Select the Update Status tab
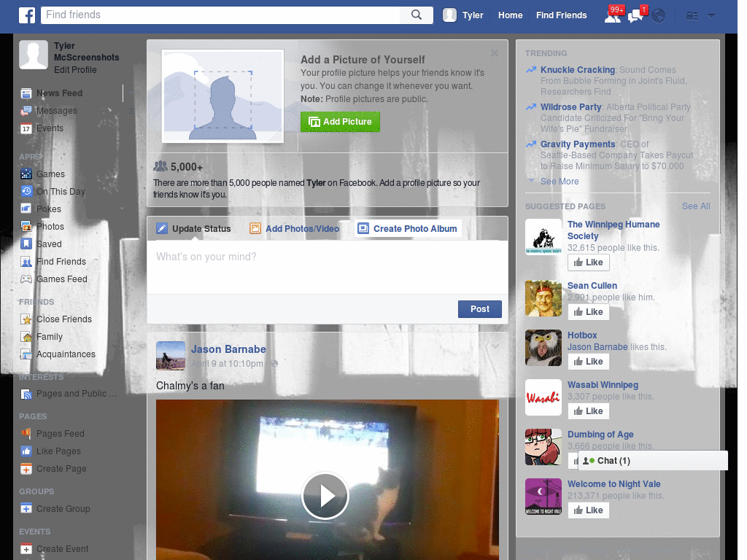This screenshot has height=560, width=747. click(193, 228)
